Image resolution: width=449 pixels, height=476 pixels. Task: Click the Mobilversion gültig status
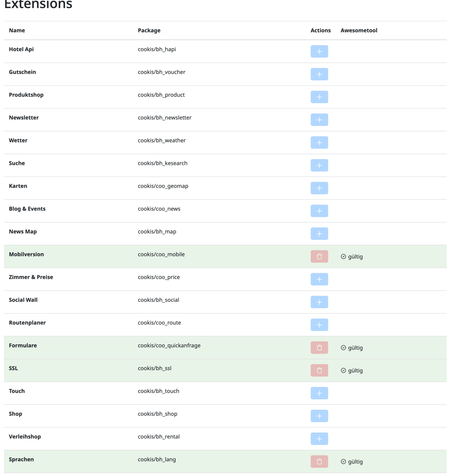(352, 257)
